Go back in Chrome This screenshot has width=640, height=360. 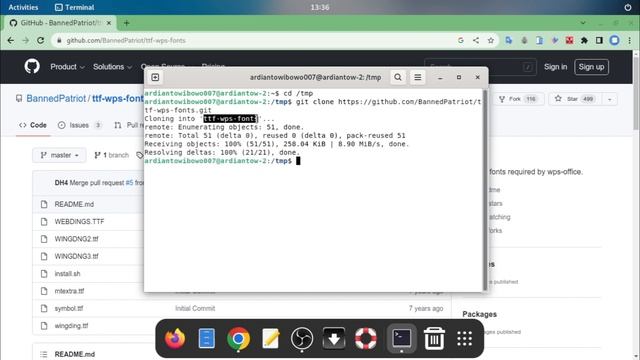11,40
